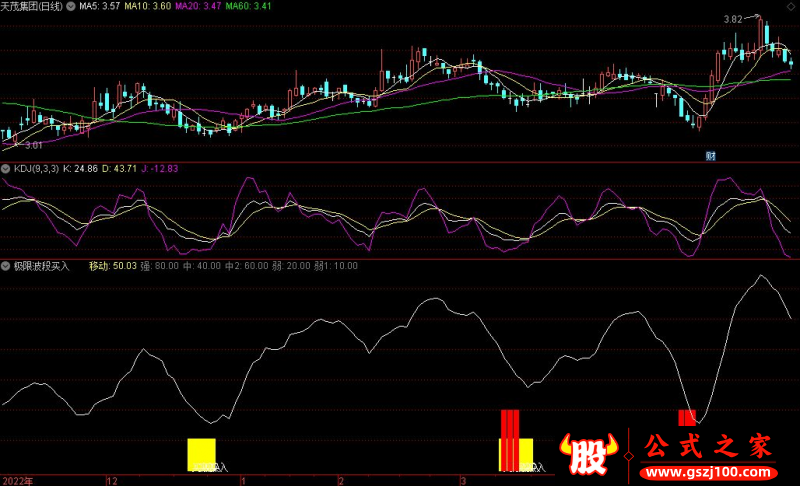Image resolution: width=800 pixels, height=486 pixels.
Task: Click the red signal bars near March
Action: pyautogui.click(x=510, y=440)
